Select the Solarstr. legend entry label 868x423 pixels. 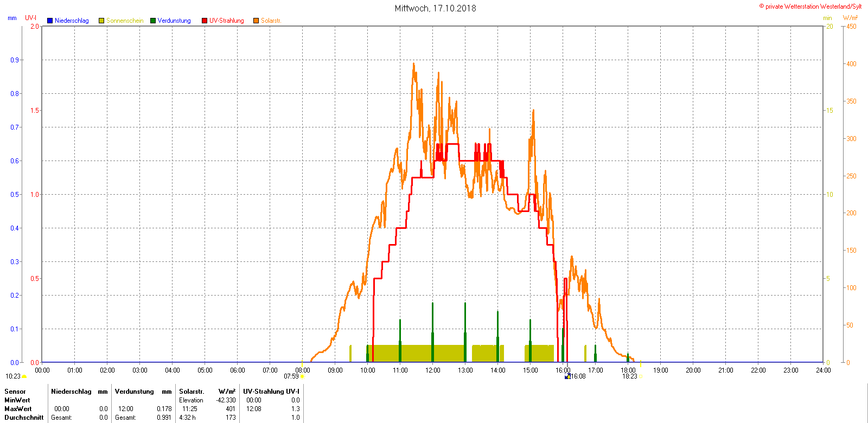pyautogui.click(x=271, y=21)
